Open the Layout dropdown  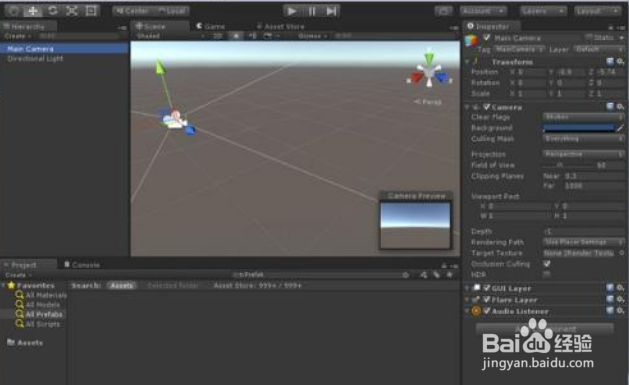(597, 11)
